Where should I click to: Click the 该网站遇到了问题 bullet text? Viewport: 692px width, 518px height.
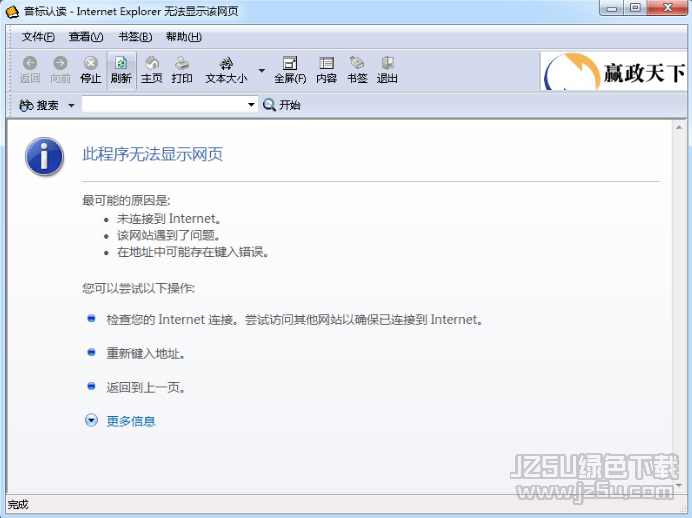tap(168, 235)
